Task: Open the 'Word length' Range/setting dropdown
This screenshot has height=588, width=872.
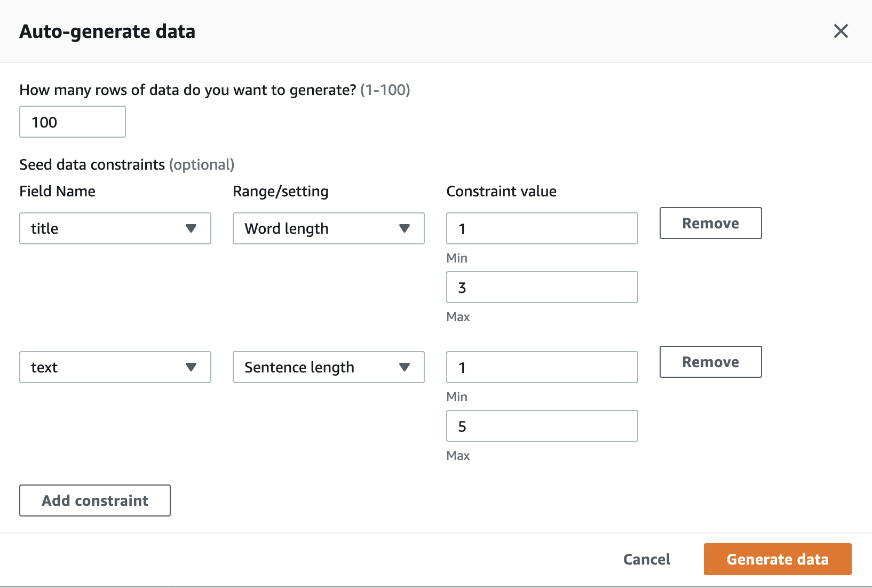Action: (x=329, y=228)
